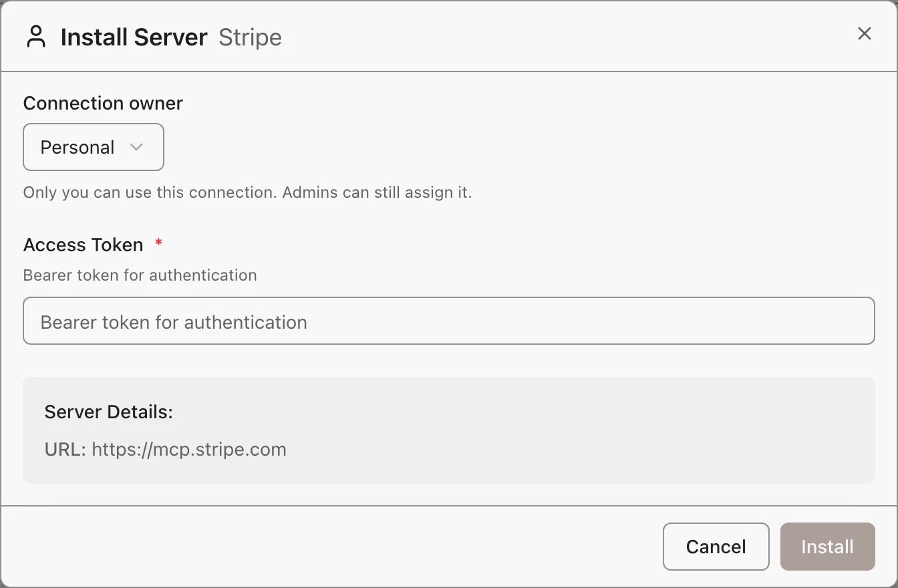This screenshot has height=588, width=898.
Task: Click the 'Only you can use this connection' note
Action: point(247,193)
